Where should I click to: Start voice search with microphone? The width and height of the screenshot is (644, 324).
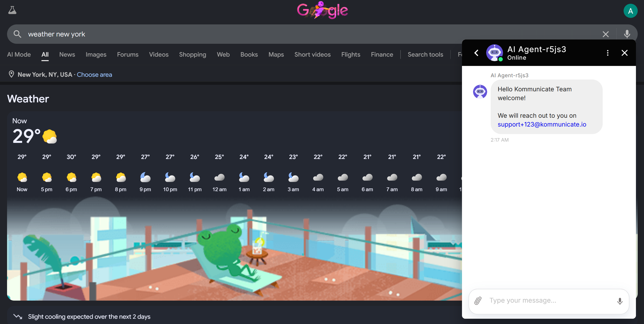click(627, 34)
